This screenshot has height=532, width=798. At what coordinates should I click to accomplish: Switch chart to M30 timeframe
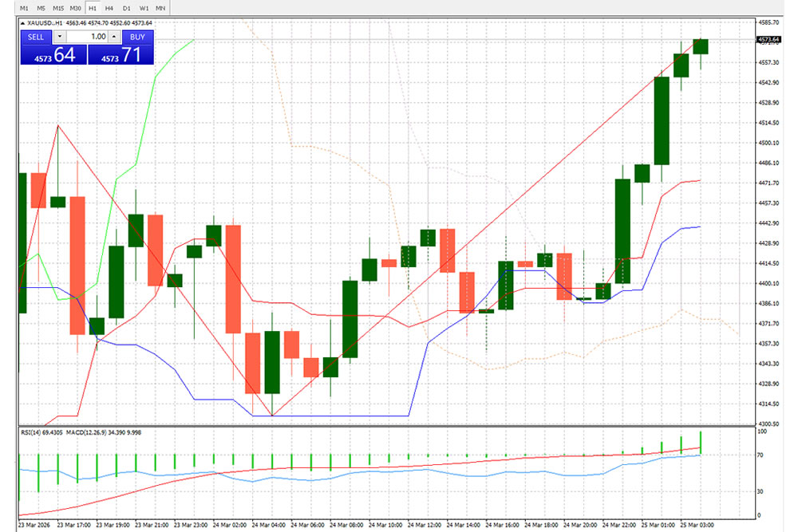tap(76, 8)
